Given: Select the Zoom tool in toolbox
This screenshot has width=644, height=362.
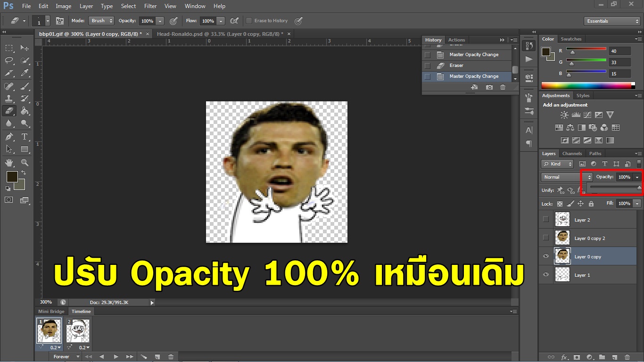Looking at the screenshot, I should 25,163.
